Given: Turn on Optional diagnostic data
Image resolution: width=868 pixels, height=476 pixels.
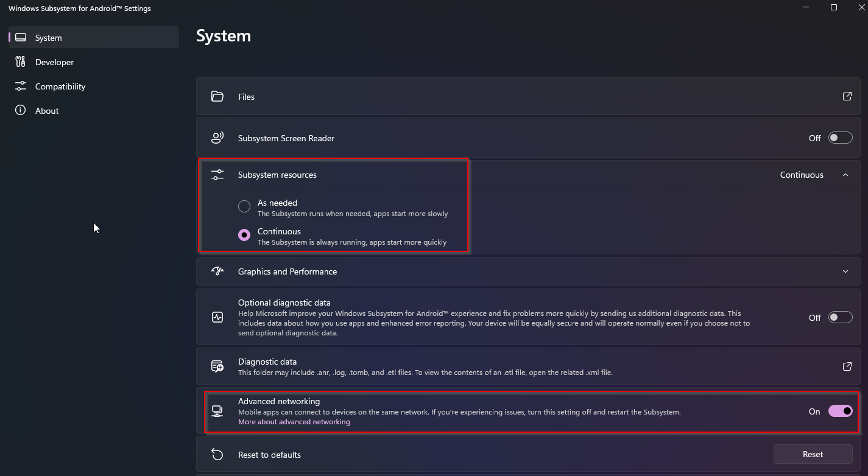Looking at the screenshot, I should [x=840, y=317].
